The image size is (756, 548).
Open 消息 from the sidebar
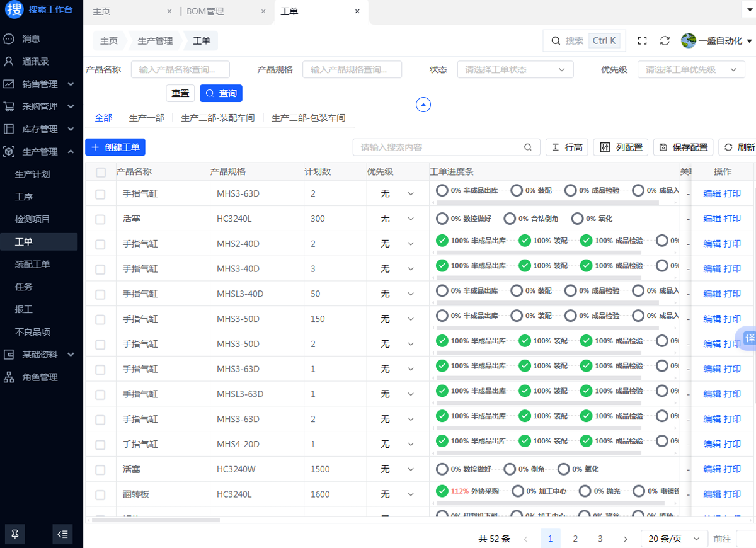point(31,39)
